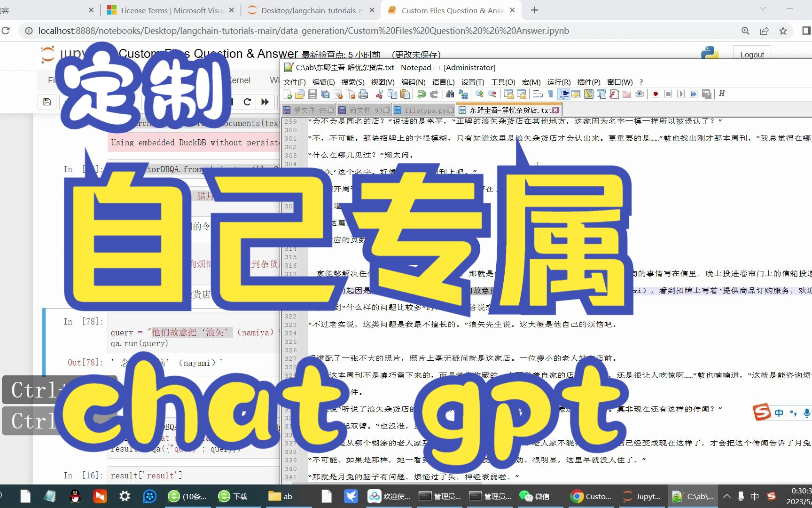Click the Start Recording macro icon
Image resolution: width=812 pixels, height=508 pixels.
click(656, 94)
